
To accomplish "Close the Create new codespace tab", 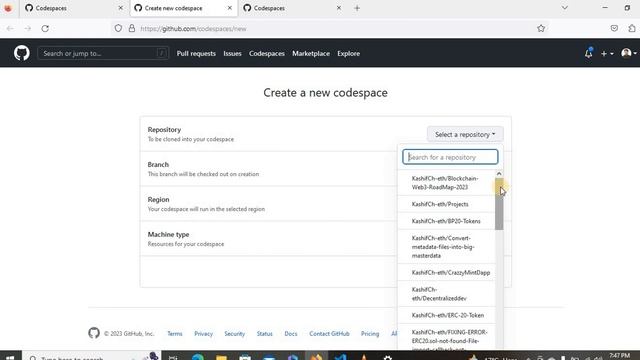I will point(229,8).
